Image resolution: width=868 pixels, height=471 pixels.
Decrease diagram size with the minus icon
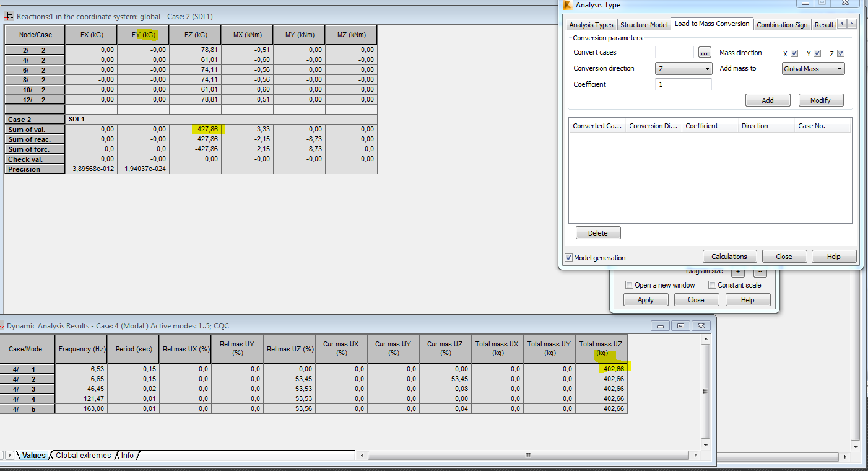pyautogui.click(x=760, y=271)
